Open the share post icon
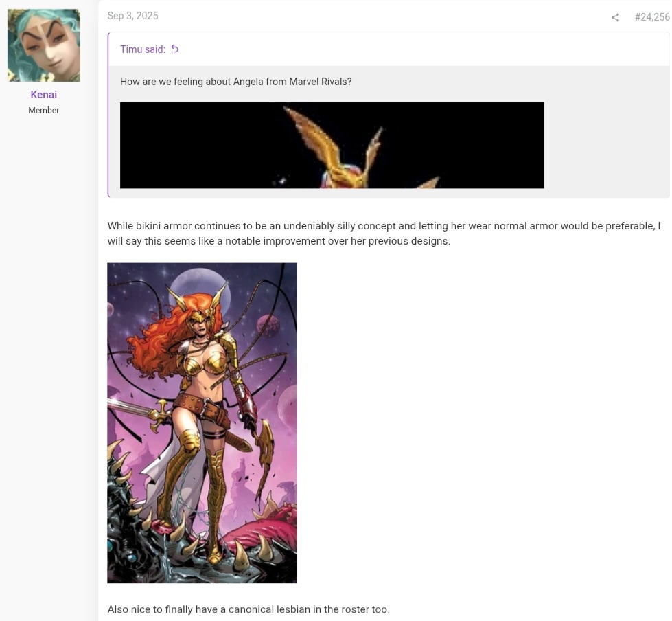672x621 pixels. pyautogui.click(x=615, y=17)
